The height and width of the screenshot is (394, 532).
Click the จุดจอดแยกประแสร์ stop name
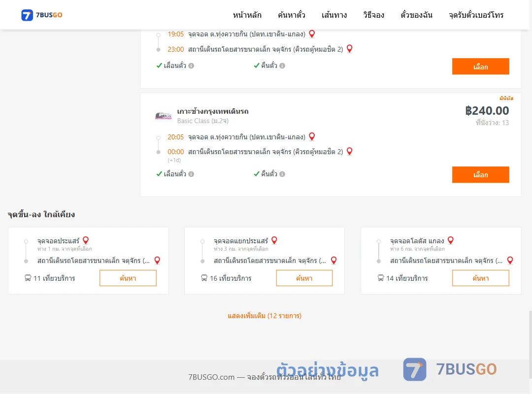pyautogui.click(x=241, y=241)
